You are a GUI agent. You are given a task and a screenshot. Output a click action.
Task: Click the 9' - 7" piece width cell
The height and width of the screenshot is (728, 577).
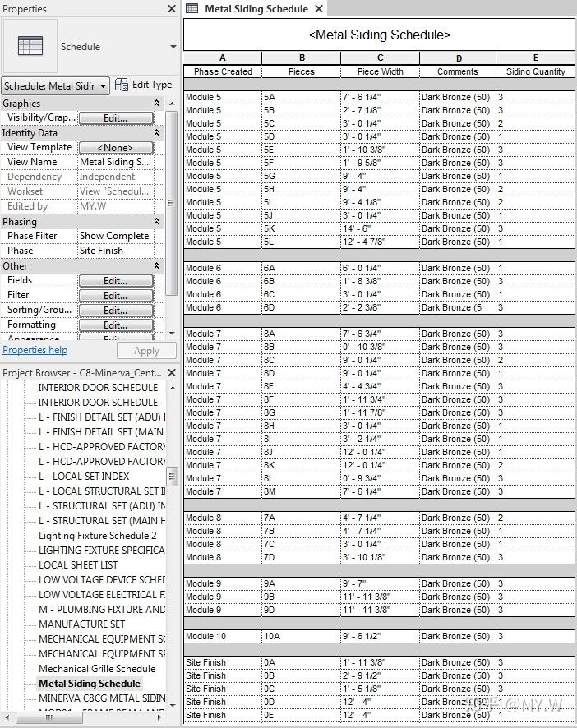pos(380,583)
